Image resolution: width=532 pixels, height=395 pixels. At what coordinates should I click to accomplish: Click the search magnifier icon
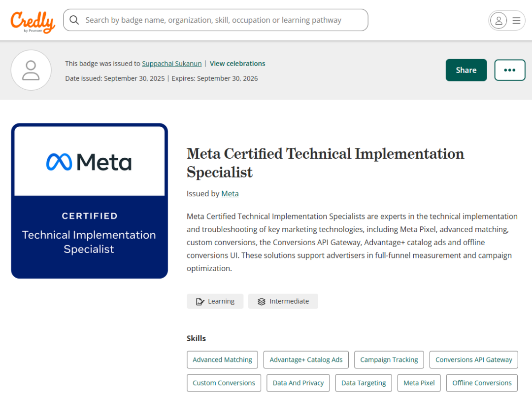(74, 20)
